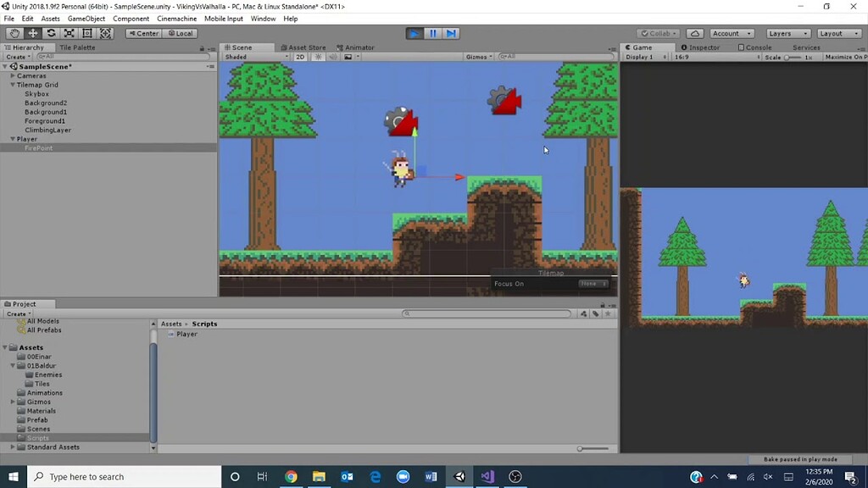The width and height of the screenshot is (868, 488).
Task: Click the Step frame button
Action: click(x=451, y=32)
